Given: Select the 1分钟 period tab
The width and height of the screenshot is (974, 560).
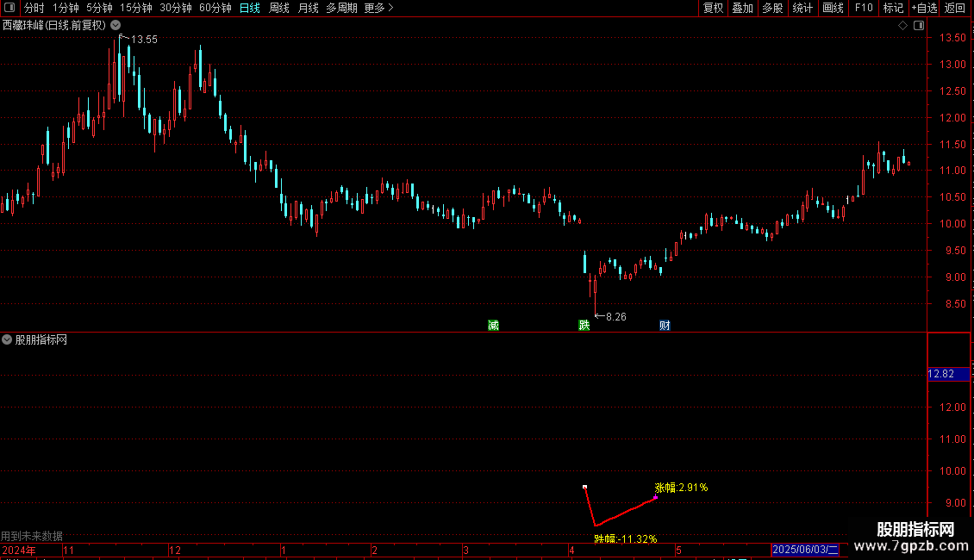Looking at the screenshot, I should (x=66, y=8).
